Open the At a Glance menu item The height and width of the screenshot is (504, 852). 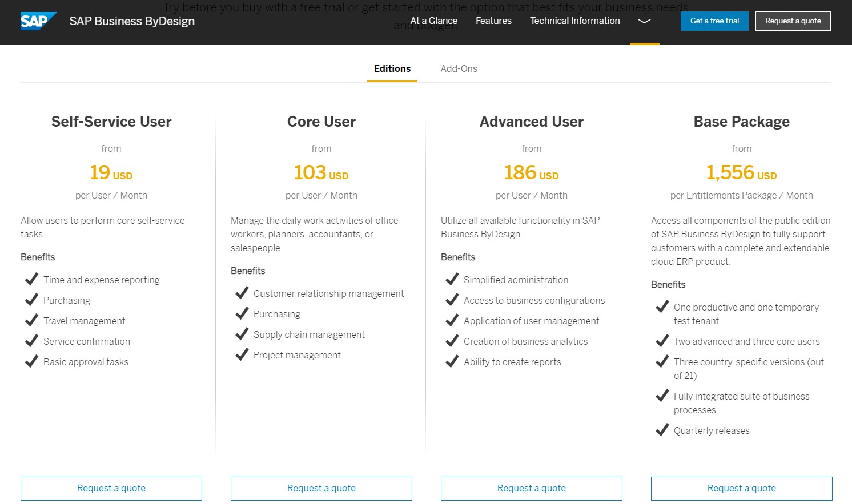(434, 21)
